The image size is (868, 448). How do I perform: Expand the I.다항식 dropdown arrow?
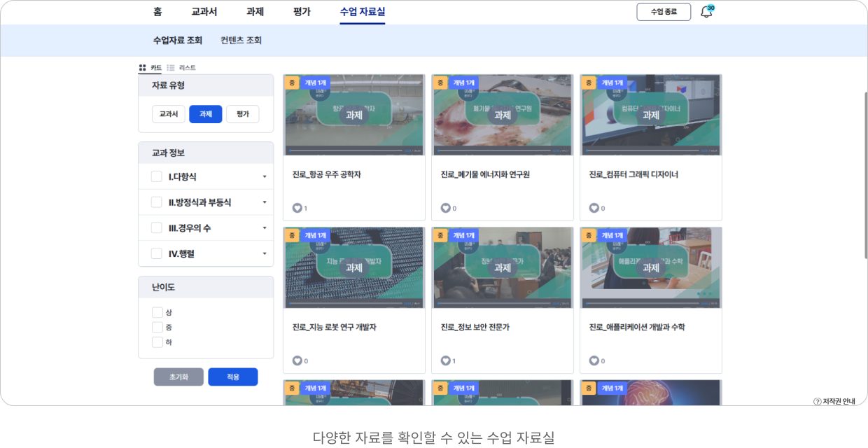(x=265, y=177)
